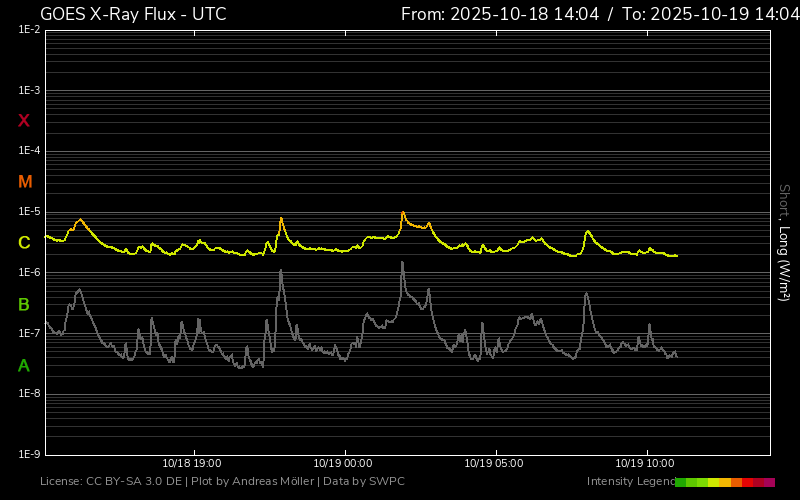Select the 10/19 00:00 time axis label
The height and width of the screenshot is (500, 800).
[x=343, y=464]
